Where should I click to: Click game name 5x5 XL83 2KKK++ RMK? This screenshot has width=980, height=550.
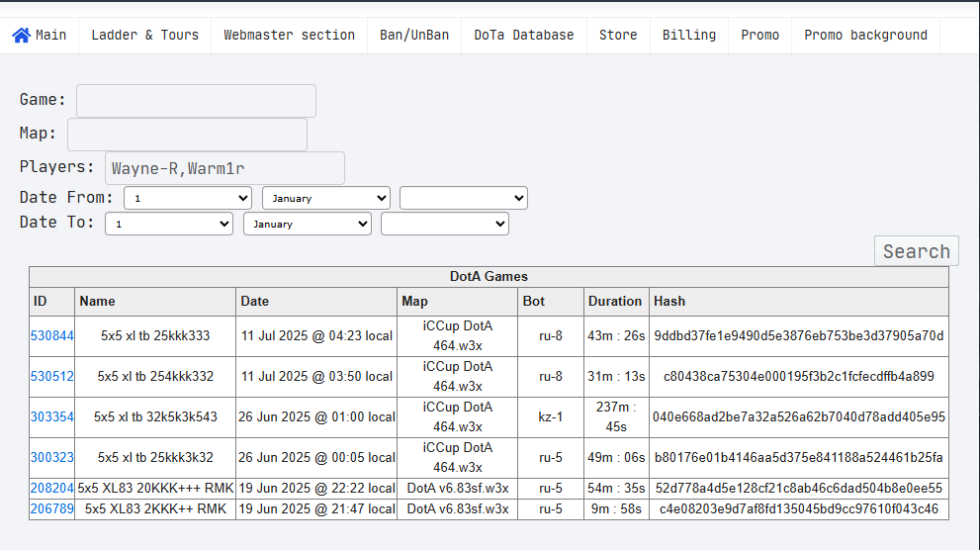tap(155, 508)
